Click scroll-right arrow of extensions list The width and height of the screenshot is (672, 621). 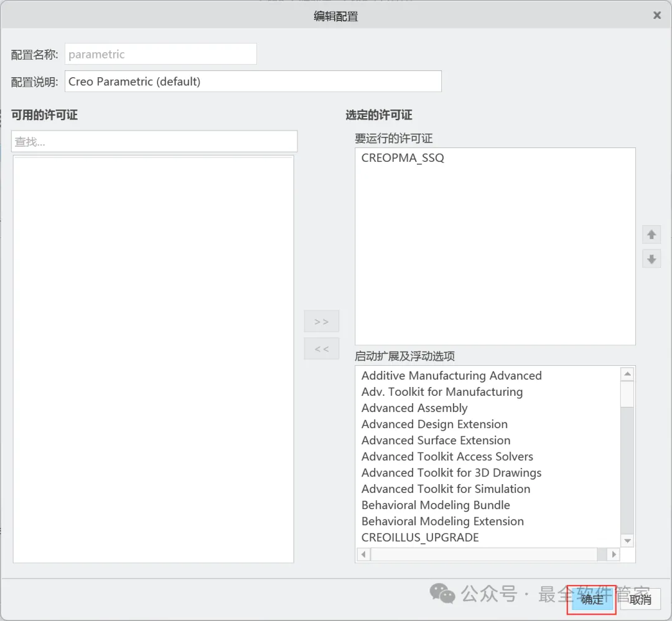[614, 554]
